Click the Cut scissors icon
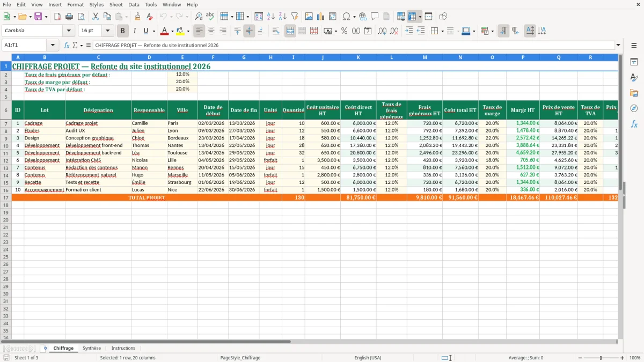 click(96, 17)
